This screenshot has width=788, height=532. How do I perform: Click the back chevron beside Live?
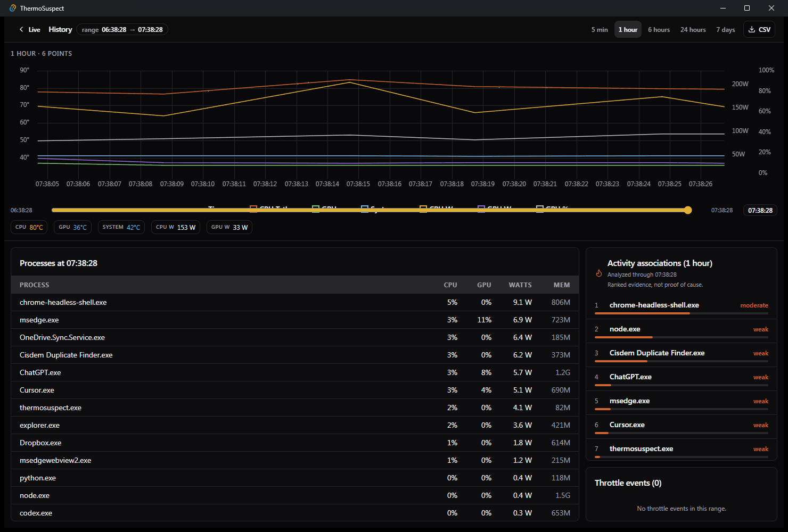click(x=21, y=30)
